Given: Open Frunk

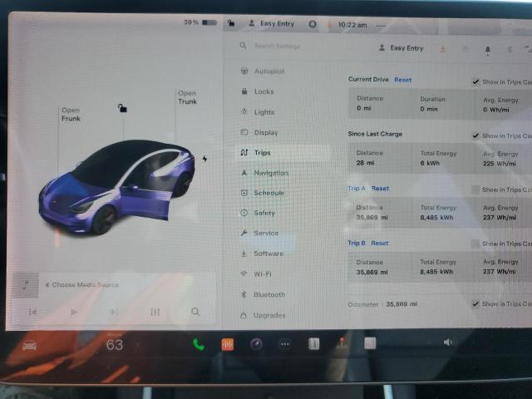Looking at the screenshot, I should [x=71, y=115].
